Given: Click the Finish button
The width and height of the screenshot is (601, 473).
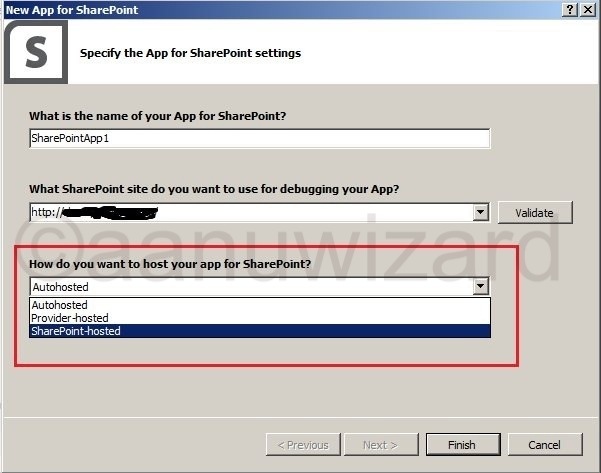Looking at the screenshot, I should coord(462,444).
